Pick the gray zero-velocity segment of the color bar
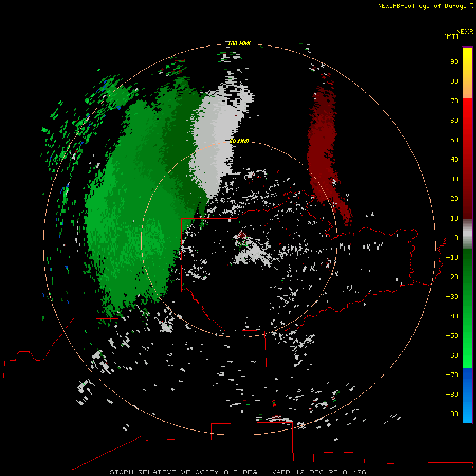 pos(467,234)
